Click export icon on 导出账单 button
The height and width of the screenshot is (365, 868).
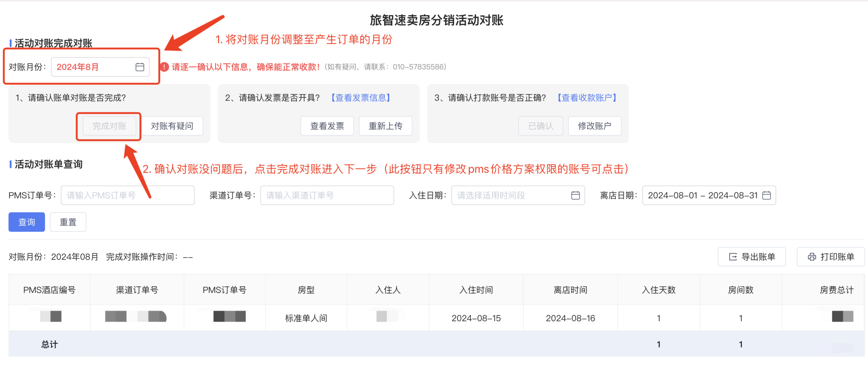click(x=733, y=257)
